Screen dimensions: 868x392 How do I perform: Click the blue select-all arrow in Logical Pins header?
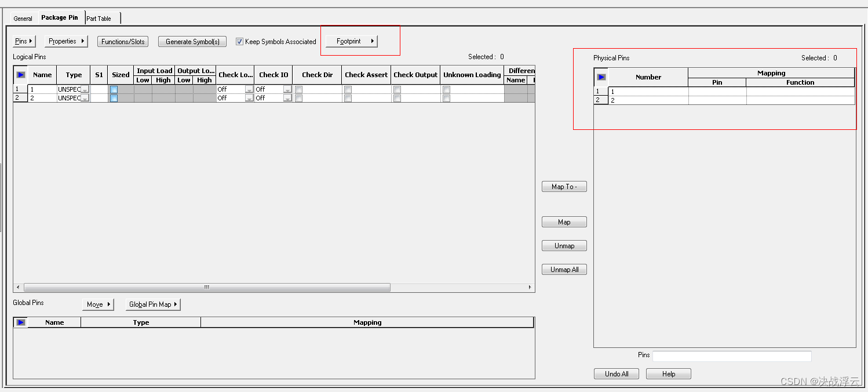[x=21, y=74]
